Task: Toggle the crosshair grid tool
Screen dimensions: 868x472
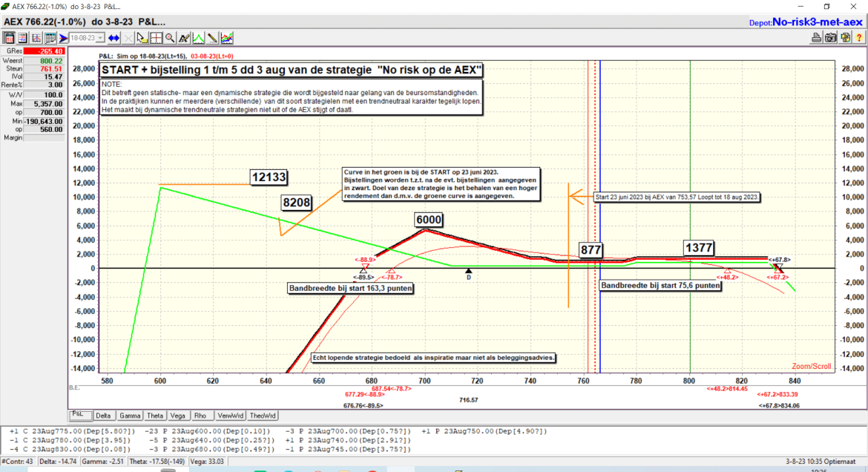Action: (156, 39)
